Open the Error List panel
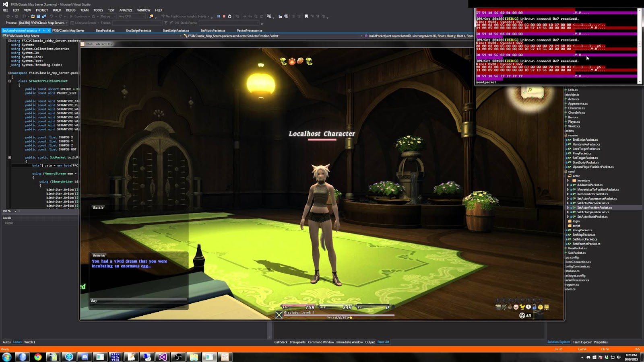The width and height of the screenshot is (644, 362). coord(383,342)
